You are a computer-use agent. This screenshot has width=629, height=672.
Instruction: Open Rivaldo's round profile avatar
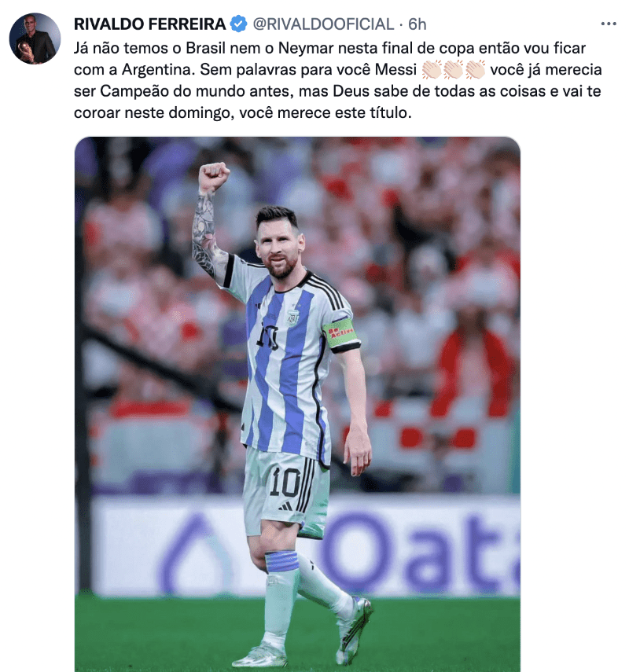tap(35, 39)
